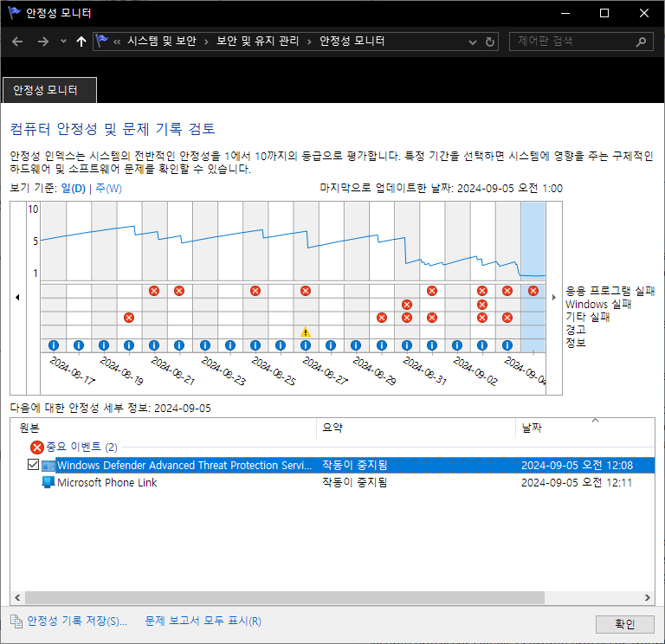Click 작동이 중지됨 in Phone Link row
This screenshot has width=665, height=644.
point(354,482)
